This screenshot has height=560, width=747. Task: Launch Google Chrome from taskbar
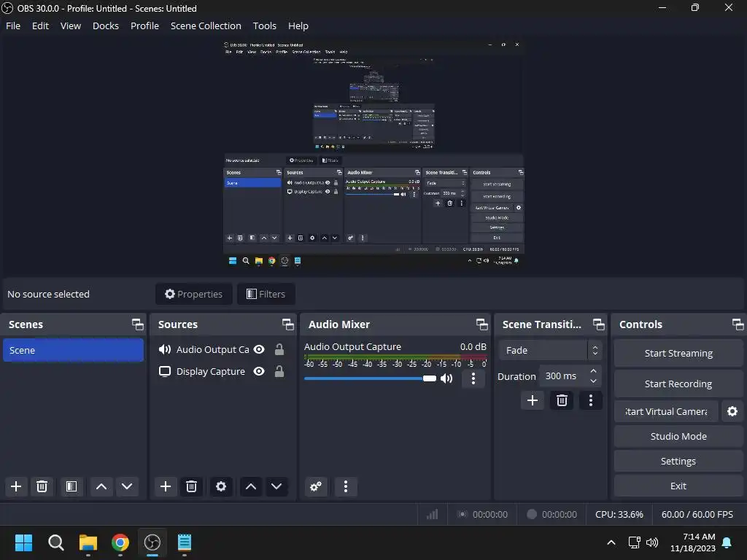(x=120, y=542)
